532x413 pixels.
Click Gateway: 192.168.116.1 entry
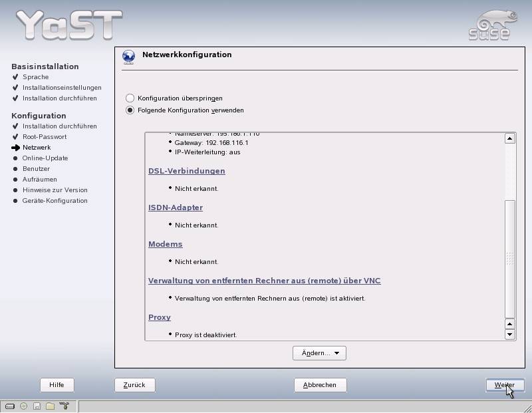[211, 143]
